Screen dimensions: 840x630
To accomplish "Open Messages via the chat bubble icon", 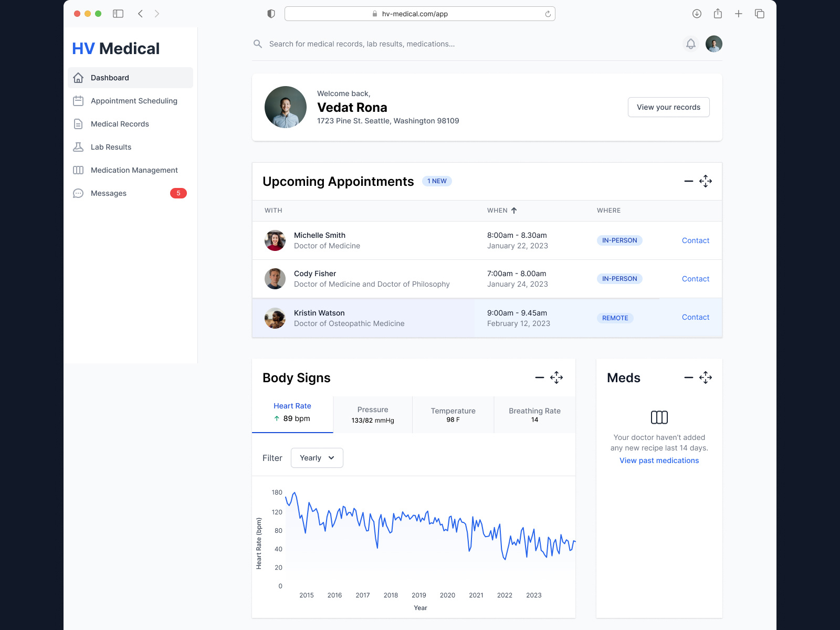I will 78,193.
